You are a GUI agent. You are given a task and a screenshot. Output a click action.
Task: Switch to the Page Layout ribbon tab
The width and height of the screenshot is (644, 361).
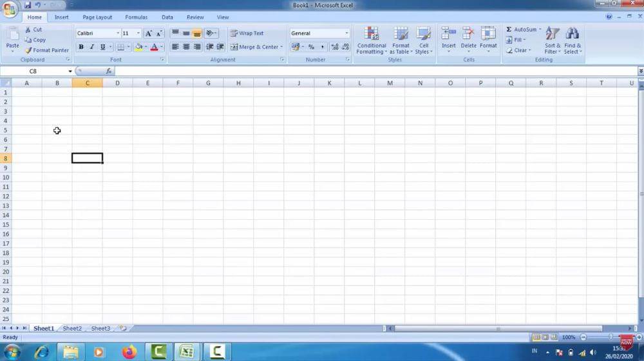pyautogui.click(x=97, y=17)
